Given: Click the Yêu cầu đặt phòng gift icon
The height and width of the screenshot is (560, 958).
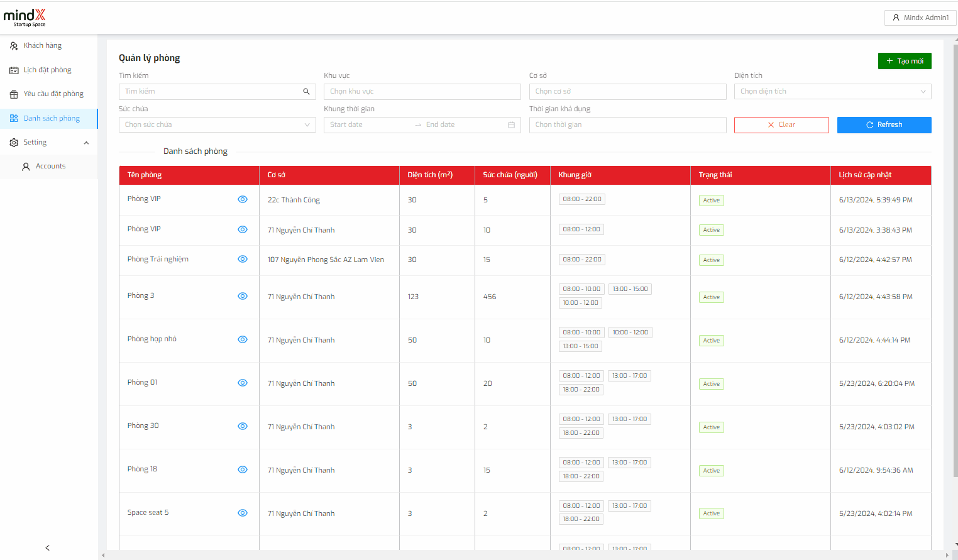Looking at the screenshot, I should pos(14,94).
